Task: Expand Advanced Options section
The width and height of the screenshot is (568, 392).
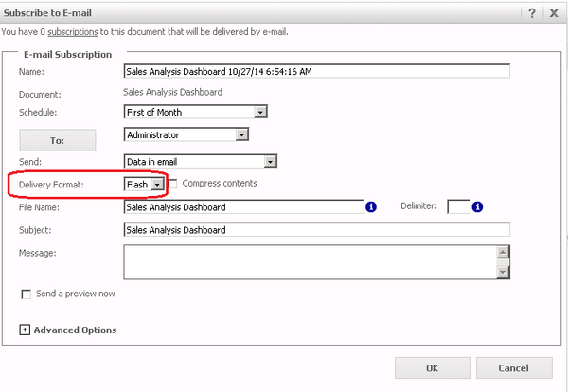Action: (24, 330)
